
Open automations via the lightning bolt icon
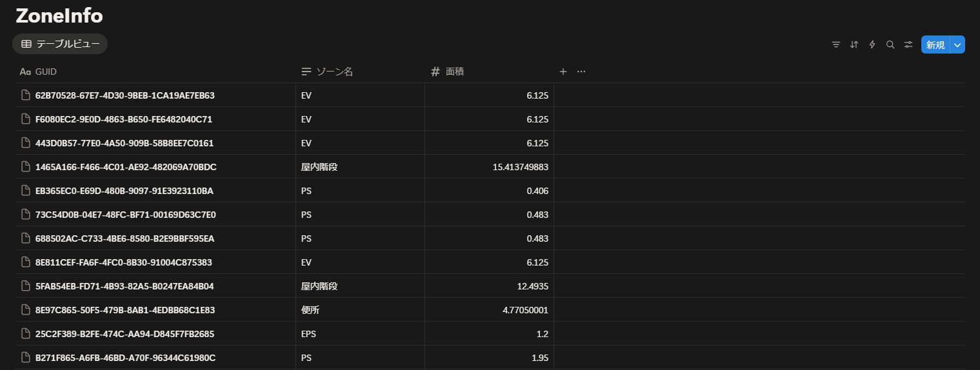872,44
